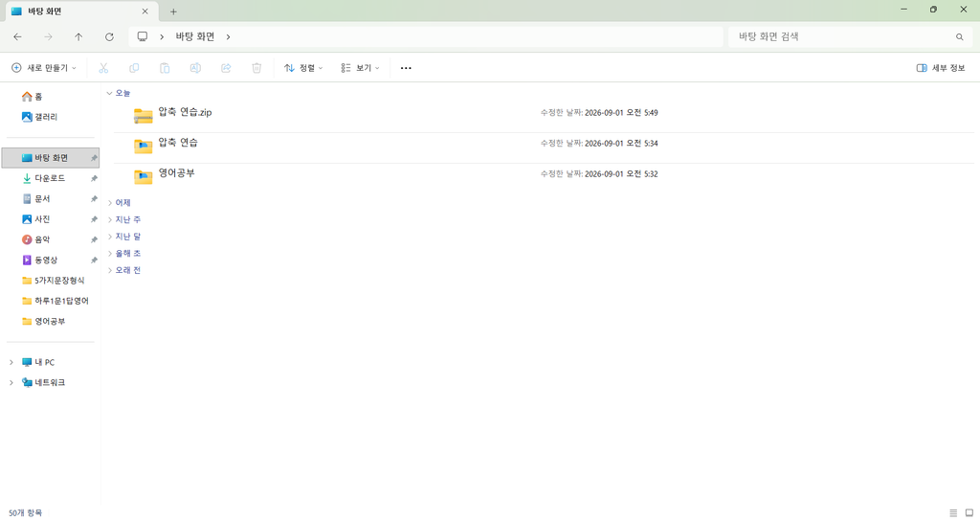Click the pin icon next to 다운로드
This screenshot has width=980, height=521.
pyautogui.click(x=94, y=179)
